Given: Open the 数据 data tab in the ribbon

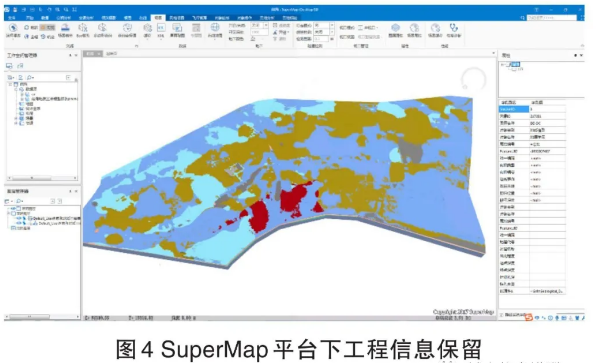Looking at the screenshot, I should (x=45, y=18).
